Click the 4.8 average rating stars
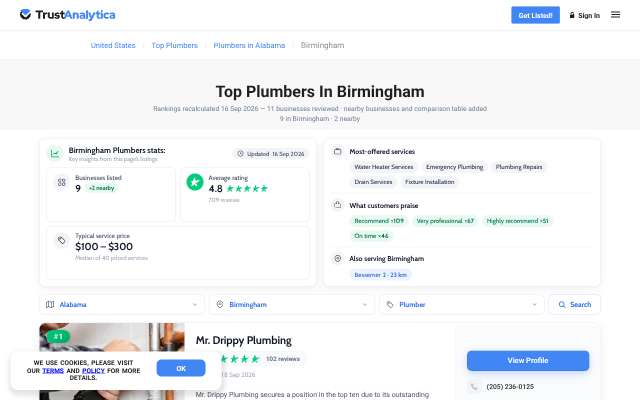The image size is (640, 400). (x=247, y=189)
